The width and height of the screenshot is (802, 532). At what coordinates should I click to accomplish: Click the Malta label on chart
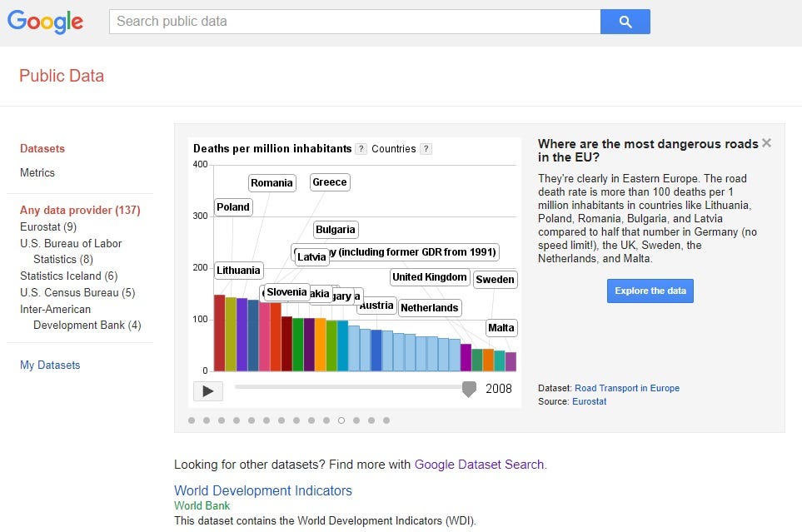[x=501, y=328]
